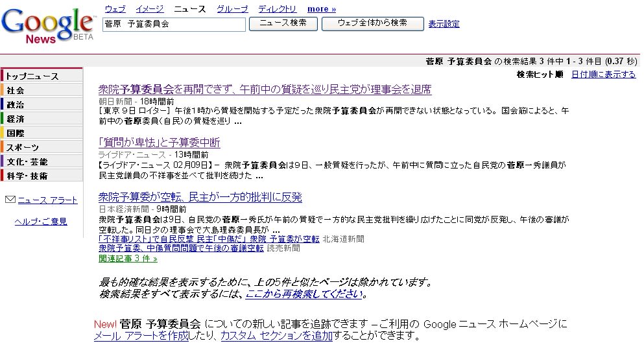
Task: Open the 「不祥事リスト」で自民反撃 related article
Action: 209,239
